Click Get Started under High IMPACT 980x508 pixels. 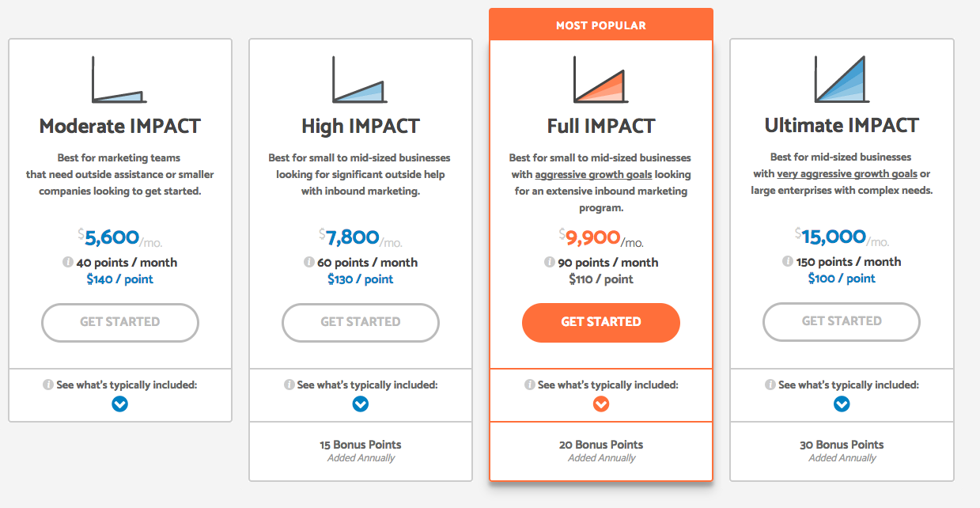360,322
